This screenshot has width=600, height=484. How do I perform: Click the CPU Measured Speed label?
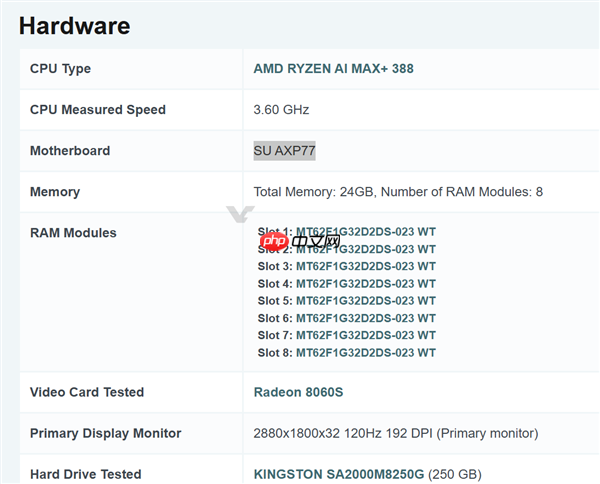tap(98, 110)
